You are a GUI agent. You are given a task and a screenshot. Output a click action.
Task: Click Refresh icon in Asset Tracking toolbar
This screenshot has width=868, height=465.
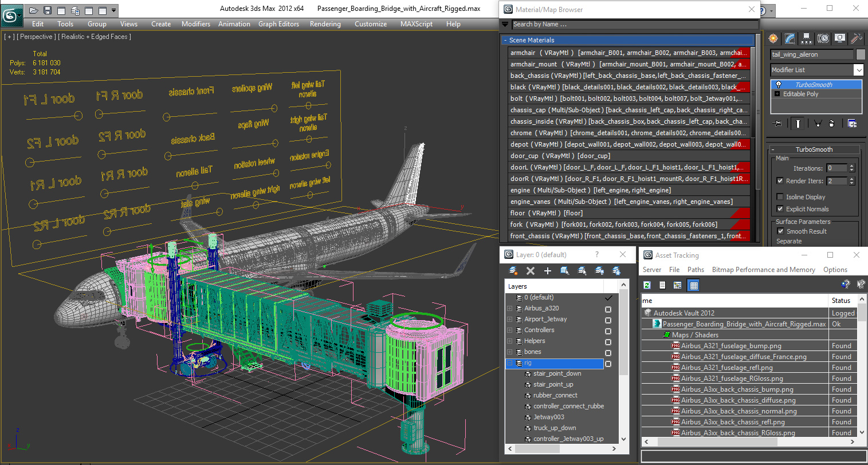tap(647, 285)
